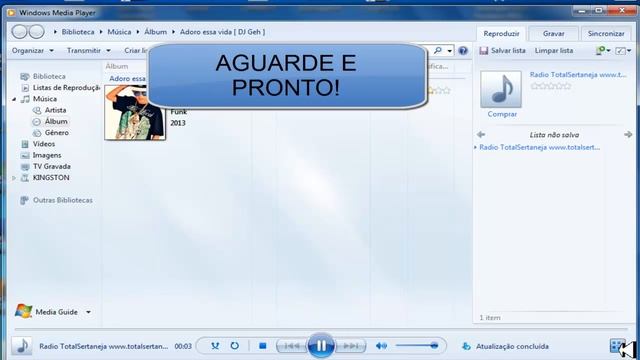
Task: Open the Media Guide dropdown arrow
Action: pos(89,312)
